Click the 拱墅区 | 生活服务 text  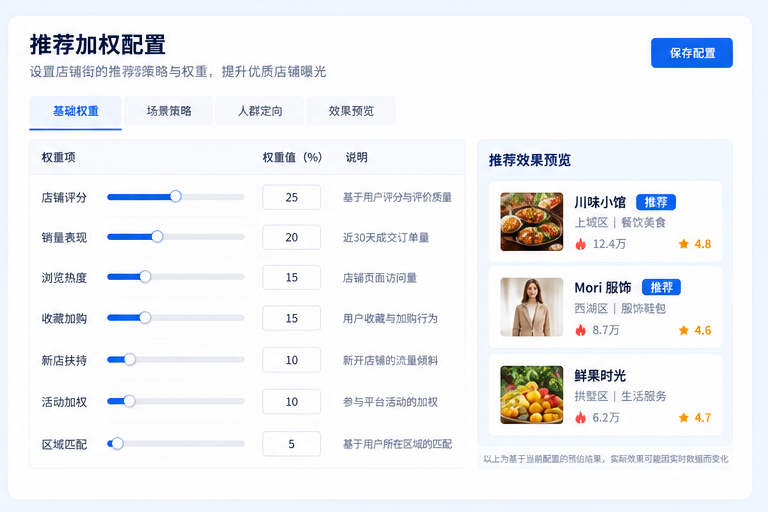point(620,396)
